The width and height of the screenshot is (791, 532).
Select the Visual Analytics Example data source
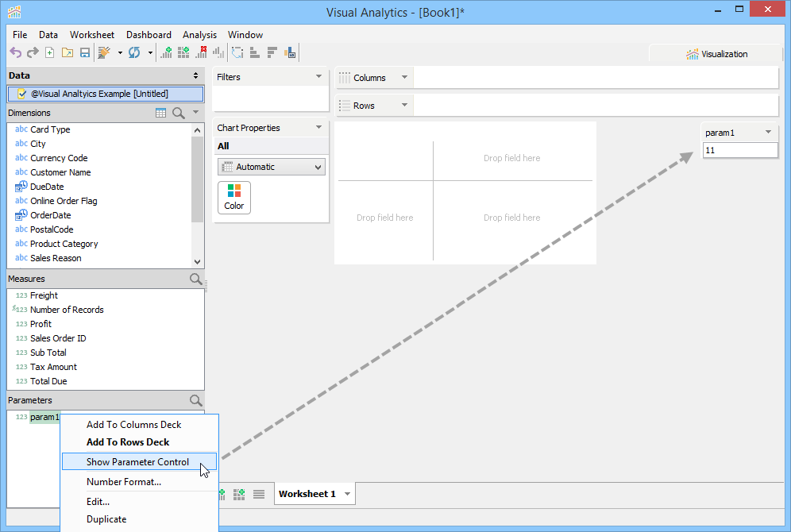pos(106,94)
